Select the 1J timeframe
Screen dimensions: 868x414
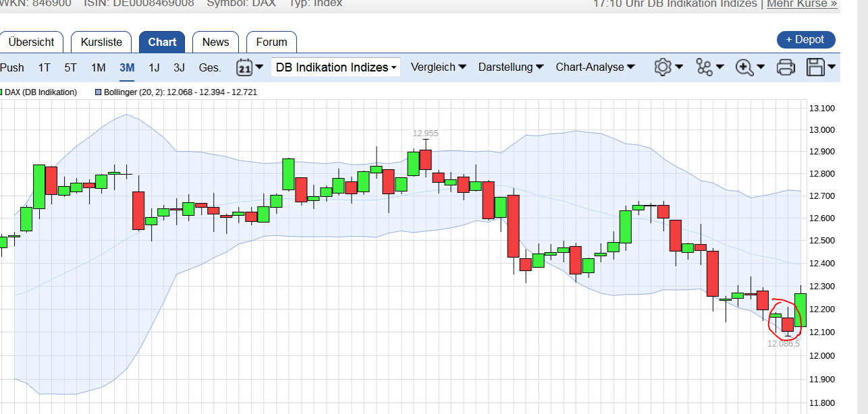(154, 67)
